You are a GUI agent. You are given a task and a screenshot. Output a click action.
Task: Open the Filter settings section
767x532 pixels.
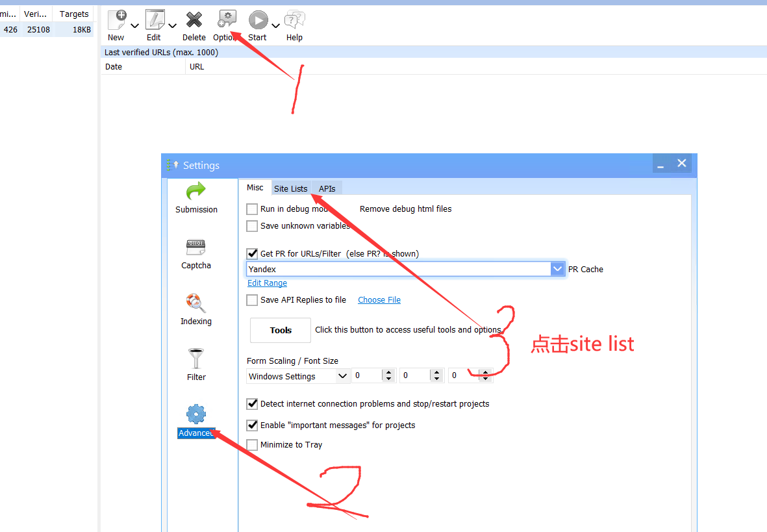click(196, 365)
